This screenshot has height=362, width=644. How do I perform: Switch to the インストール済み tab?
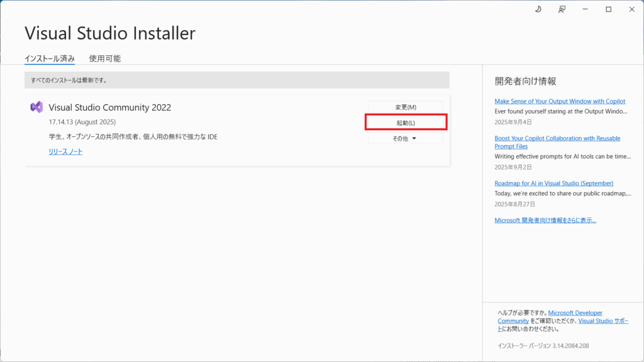click(x=50, y=58)
